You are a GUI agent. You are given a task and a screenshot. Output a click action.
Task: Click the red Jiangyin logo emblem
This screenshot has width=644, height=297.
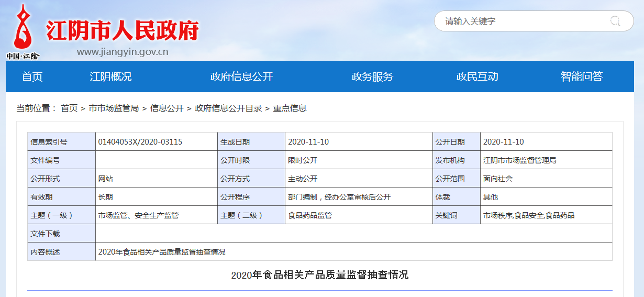[22, 29]
